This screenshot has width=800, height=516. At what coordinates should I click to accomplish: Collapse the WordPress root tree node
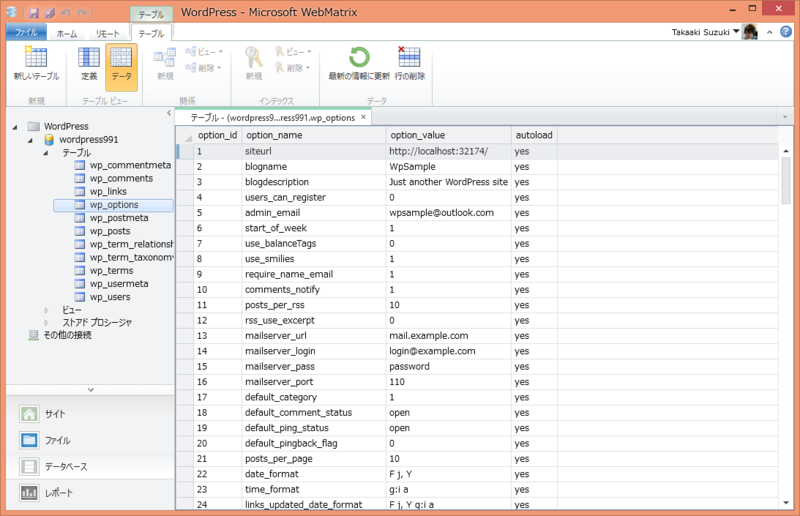15,127
